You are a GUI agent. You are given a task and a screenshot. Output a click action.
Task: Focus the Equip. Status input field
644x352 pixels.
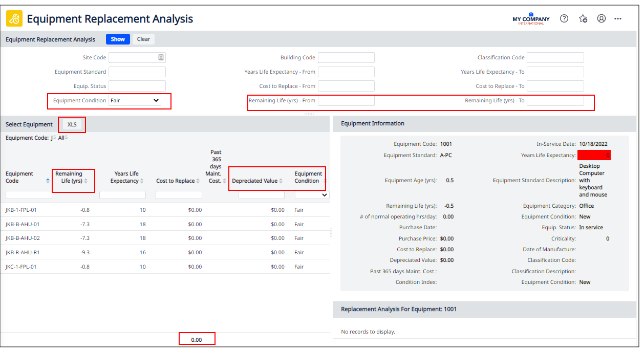[x=137, y=86]
